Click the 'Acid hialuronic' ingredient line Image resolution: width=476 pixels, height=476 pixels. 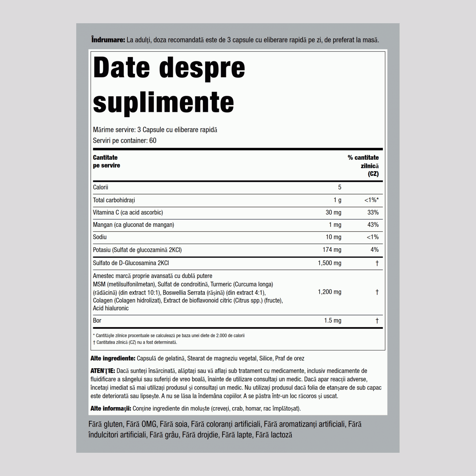111,308
